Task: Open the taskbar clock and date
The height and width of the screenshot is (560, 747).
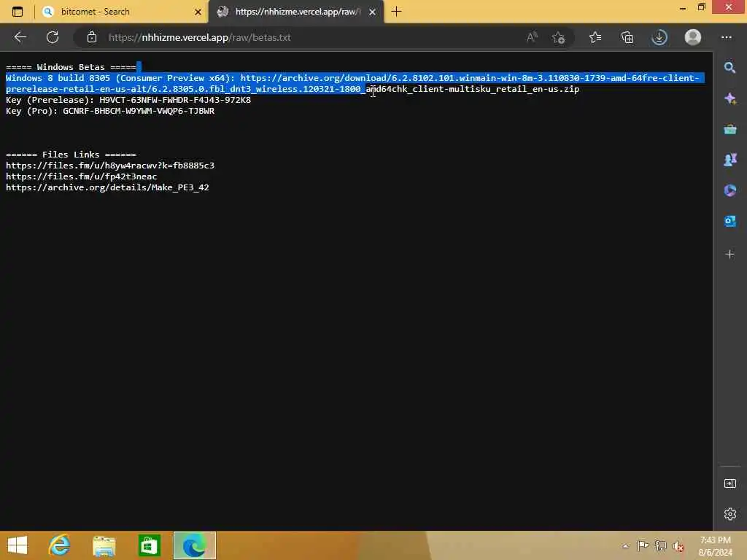Action: click(x=715, y=545)
